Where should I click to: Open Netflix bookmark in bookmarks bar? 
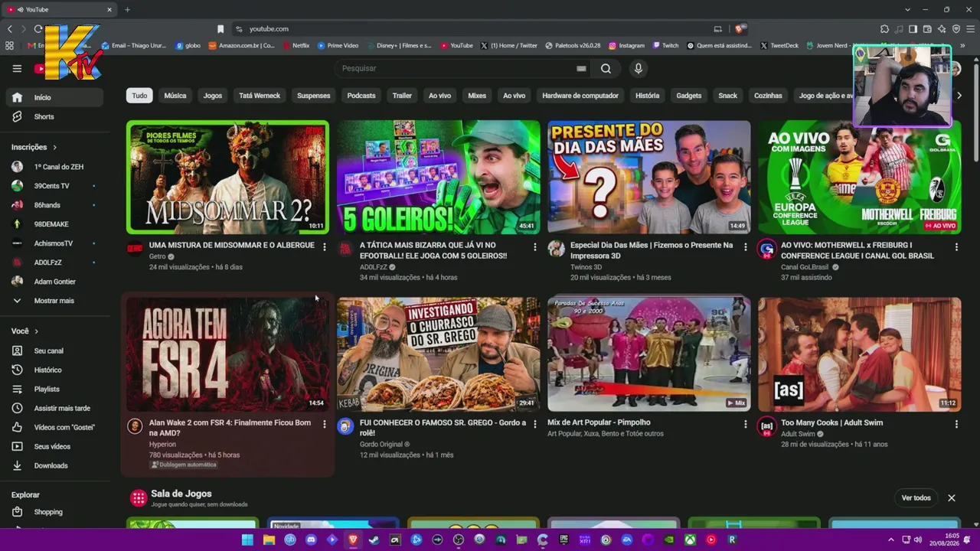(296, 46)
